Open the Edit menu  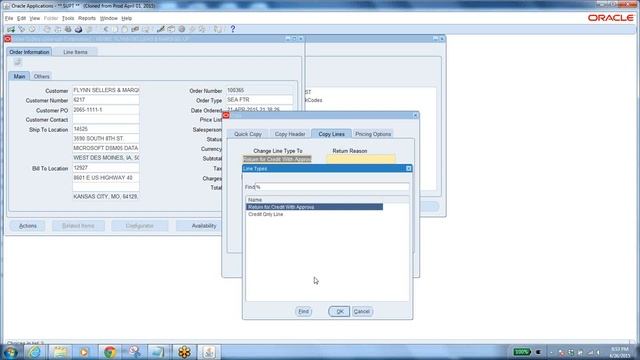21,18
